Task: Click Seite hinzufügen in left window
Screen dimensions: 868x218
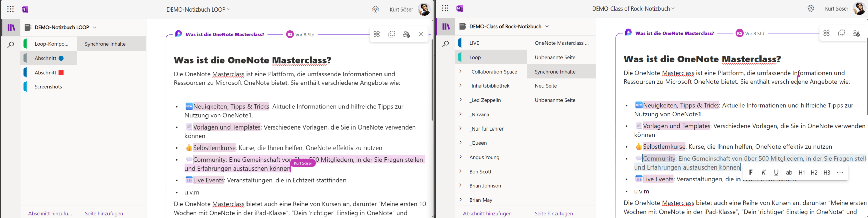Action: click(104, 213)
